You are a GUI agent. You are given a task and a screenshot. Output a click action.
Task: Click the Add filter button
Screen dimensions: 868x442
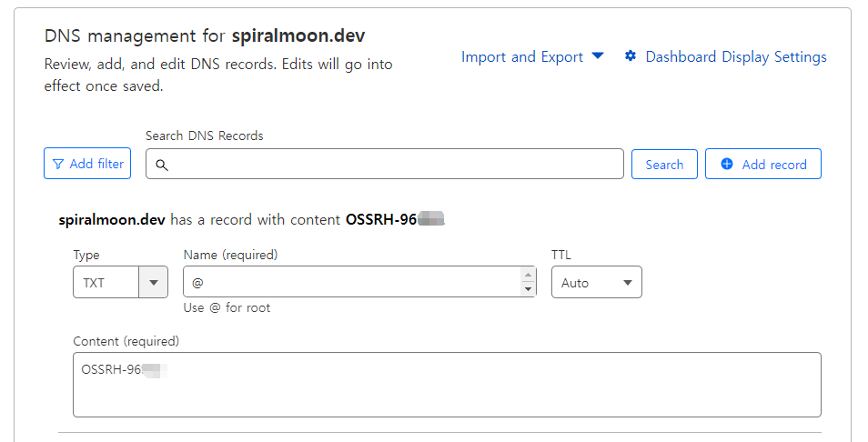tap(87, 163)
